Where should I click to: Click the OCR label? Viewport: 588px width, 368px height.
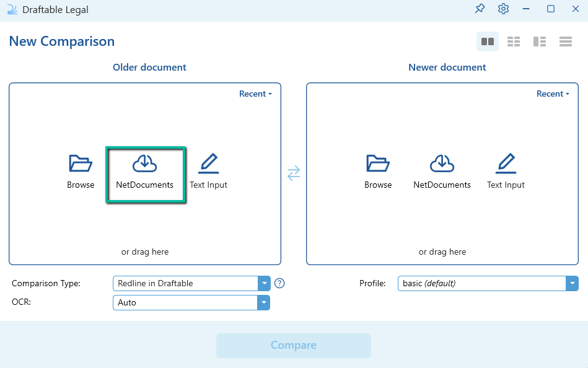(21, 302)
